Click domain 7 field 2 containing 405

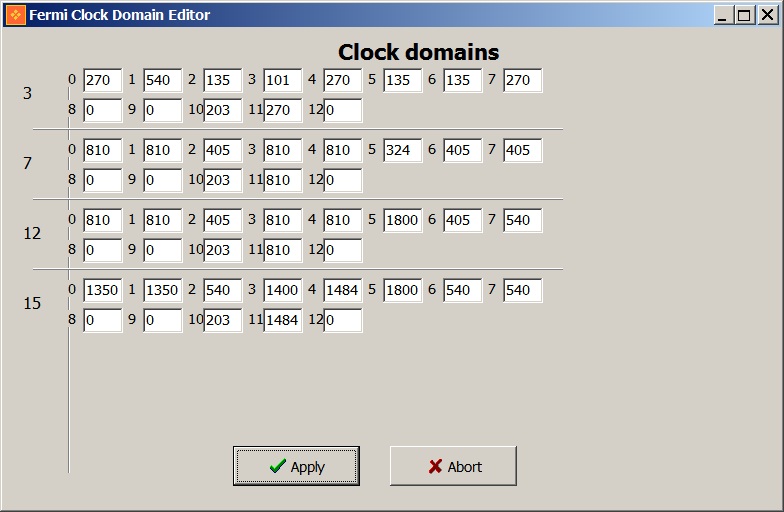223,151
